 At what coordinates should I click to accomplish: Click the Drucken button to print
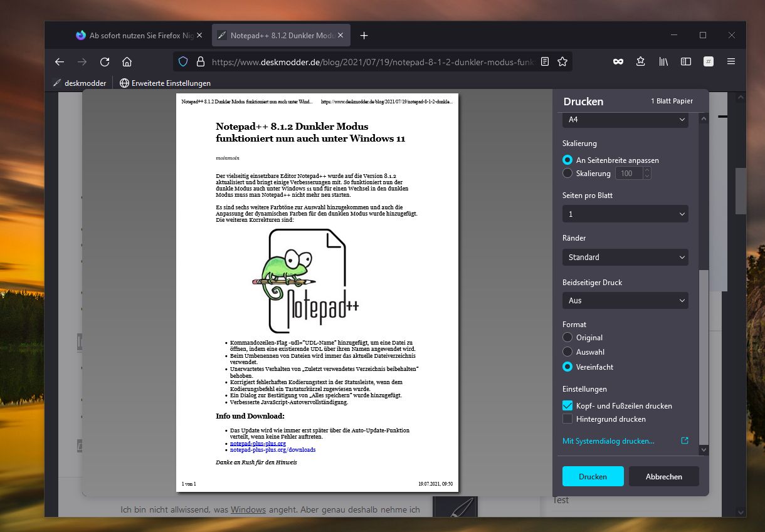[593, 476]
